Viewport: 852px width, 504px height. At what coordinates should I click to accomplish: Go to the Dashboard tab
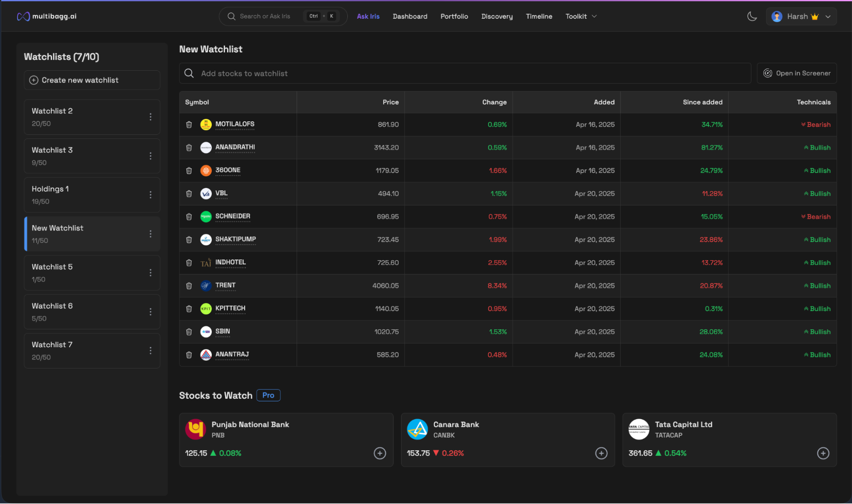410,16
